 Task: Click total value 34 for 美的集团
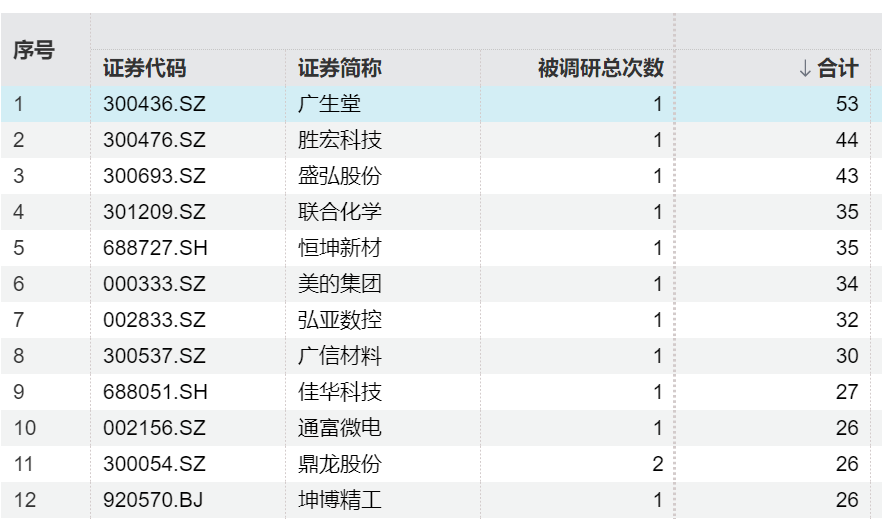point(847,284)
